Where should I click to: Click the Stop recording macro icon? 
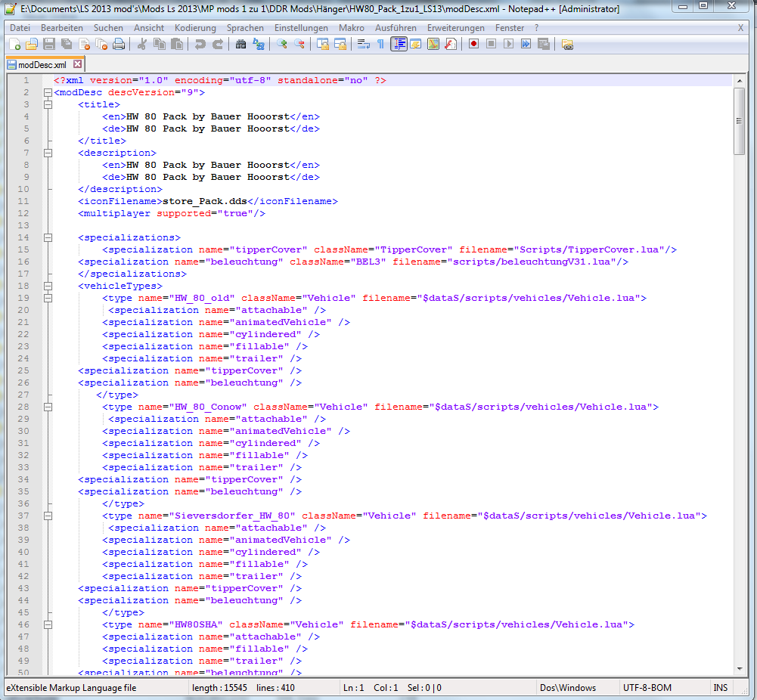pos(491,45)
